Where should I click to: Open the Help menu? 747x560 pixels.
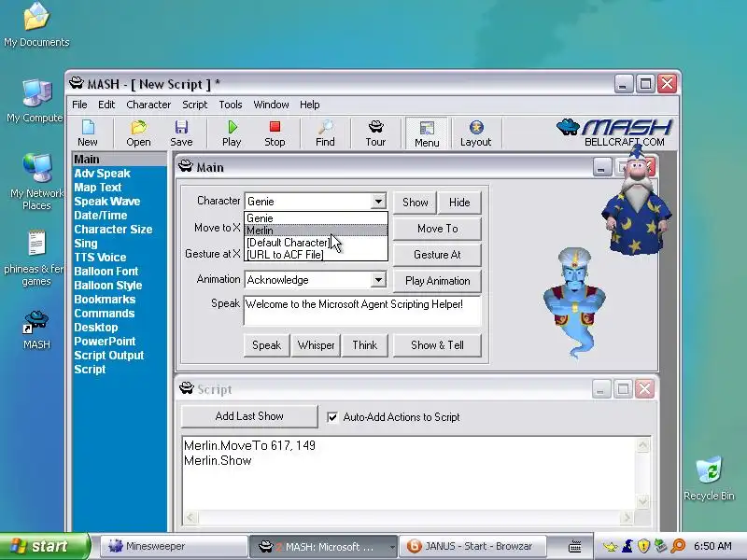(x=310, y=105)
